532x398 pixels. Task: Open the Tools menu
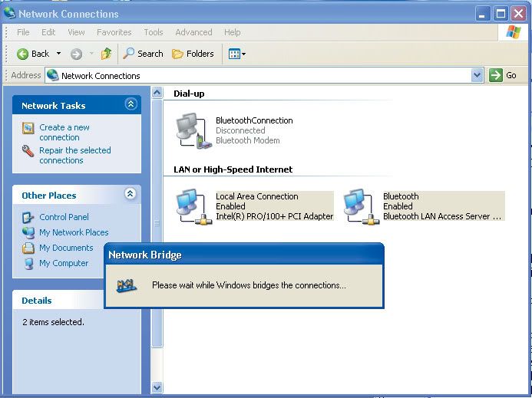154,32
